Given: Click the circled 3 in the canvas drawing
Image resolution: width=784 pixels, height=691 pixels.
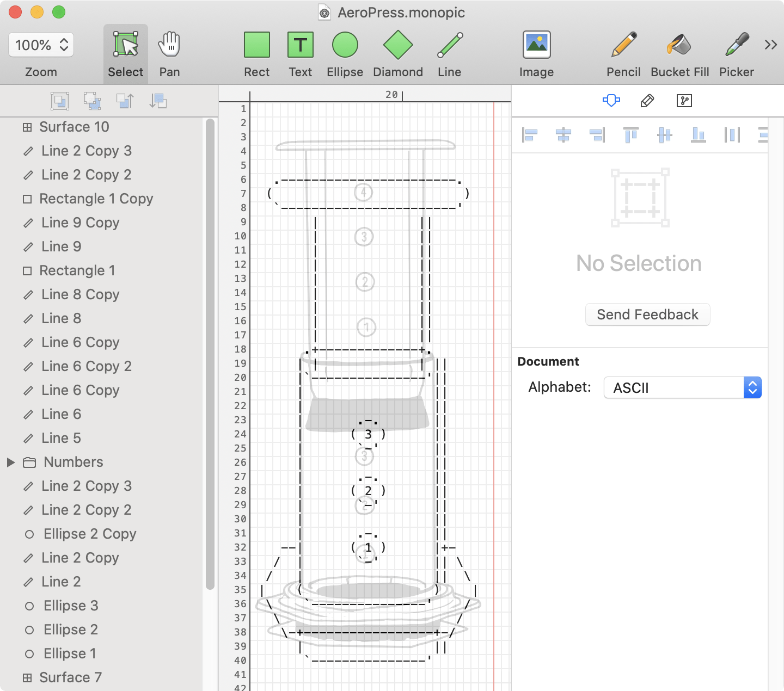Looking at the screenshot, I should coord(368,434).
